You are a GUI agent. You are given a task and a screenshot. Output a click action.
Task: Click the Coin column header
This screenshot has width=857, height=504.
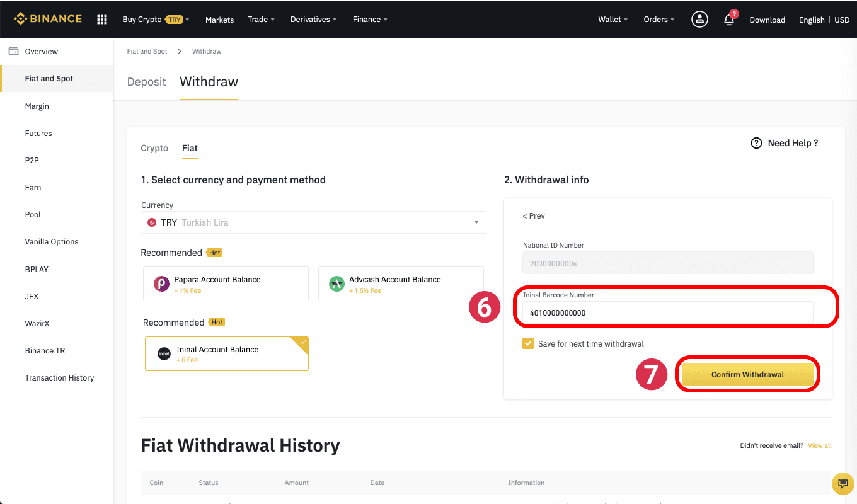(x=156, y=483)
